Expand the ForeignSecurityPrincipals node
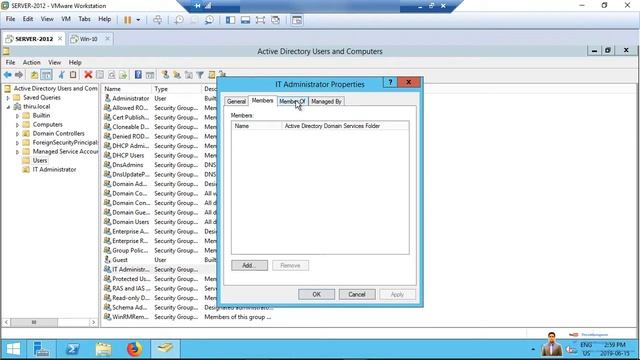This screenshot has width=640, height=360. [17, 143]
